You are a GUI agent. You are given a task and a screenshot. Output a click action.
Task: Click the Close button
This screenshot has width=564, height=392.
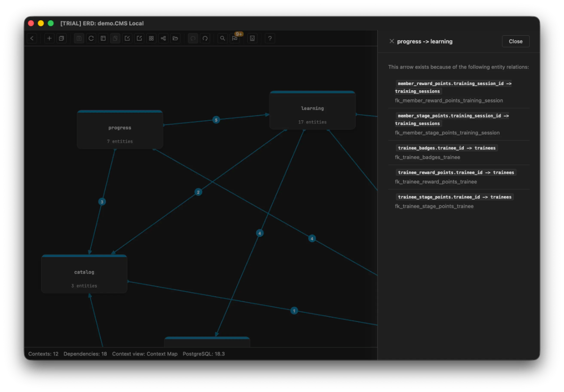(x=516, y=41)
